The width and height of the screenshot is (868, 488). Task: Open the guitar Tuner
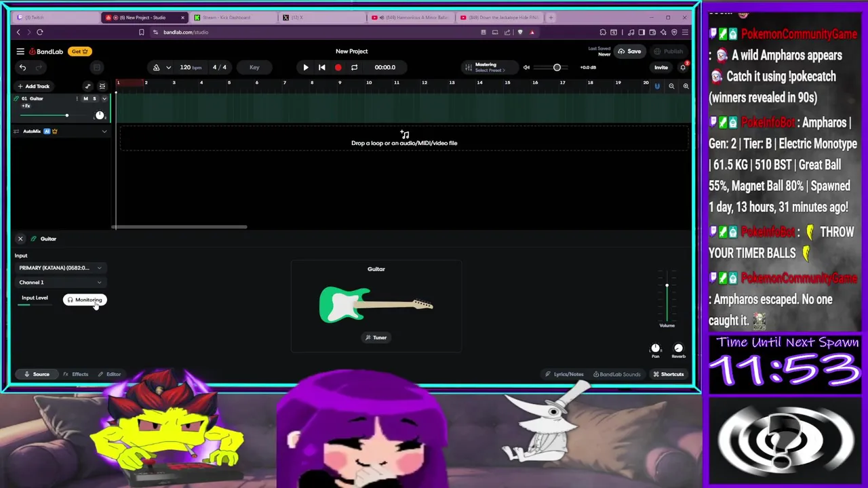(x=376, y=338)
